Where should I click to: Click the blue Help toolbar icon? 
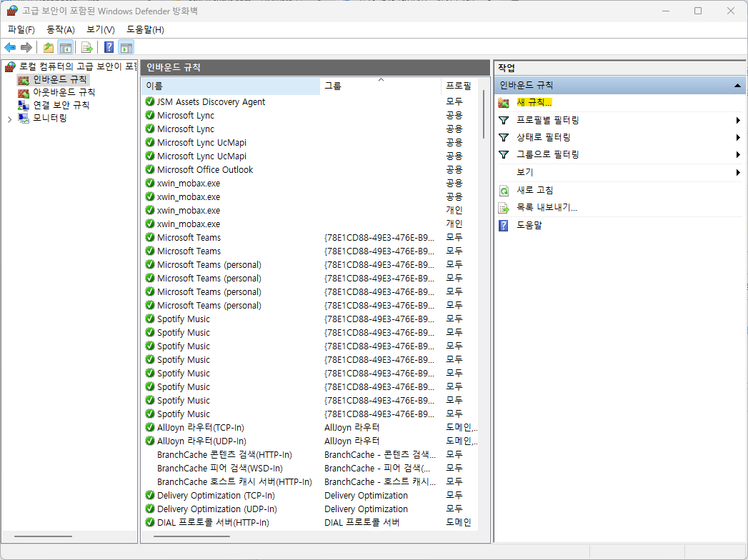[109, 47]
